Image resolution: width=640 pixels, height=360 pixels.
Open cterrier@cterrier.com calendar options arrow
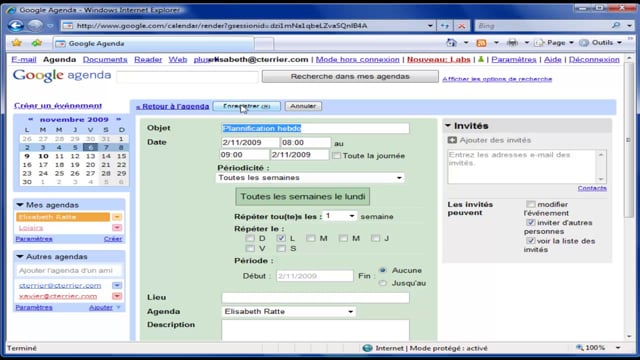(x=117, y=285)
